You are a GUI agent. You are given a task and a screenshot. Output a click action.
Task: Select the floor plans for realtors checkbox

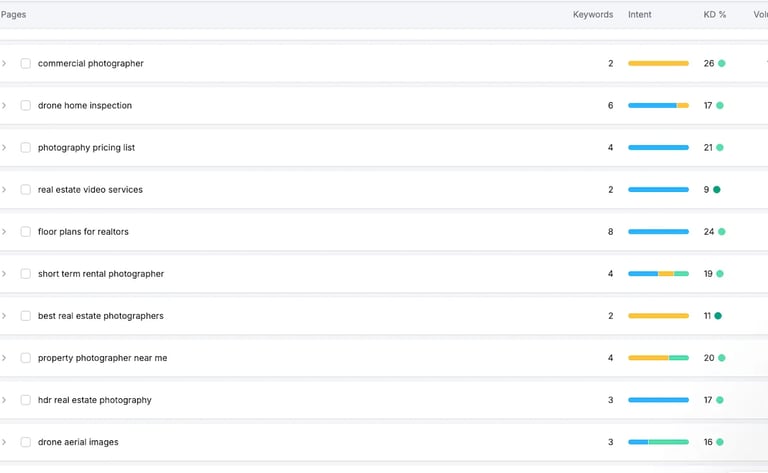pyautogui.click(x=25, y=232)
